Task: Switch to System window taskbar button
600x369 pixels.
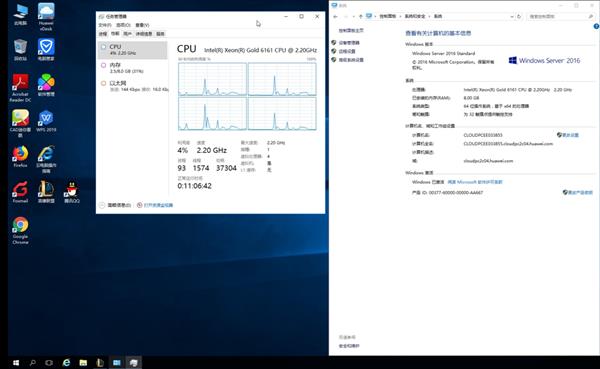Action: point(117,362)
